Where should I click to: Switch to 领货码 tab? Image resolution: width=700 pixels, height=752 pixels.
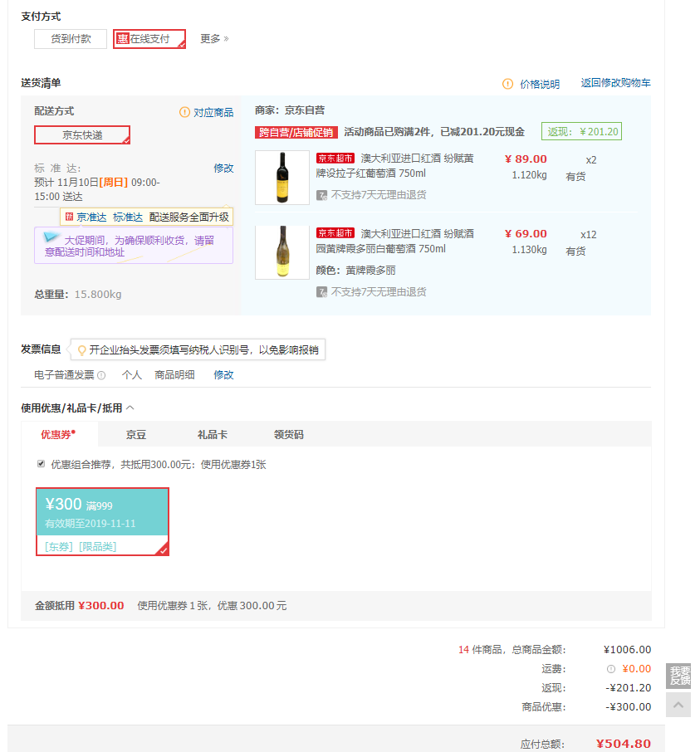tap(288, 434)
